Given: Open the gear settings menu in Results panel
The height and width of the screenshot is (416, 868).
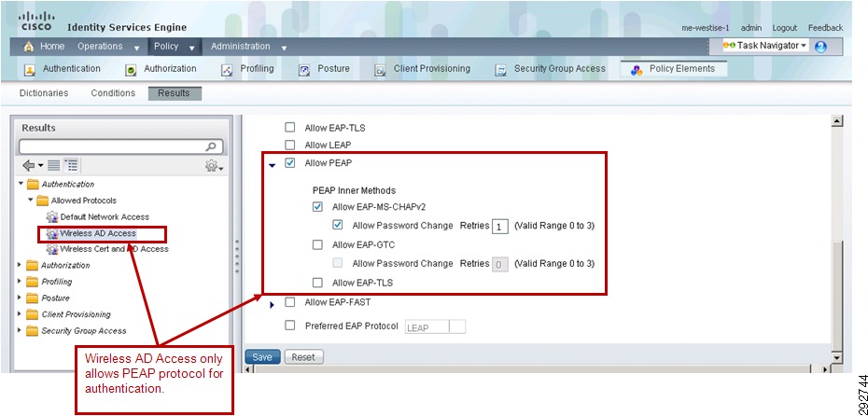Looking at the screenshot, I should click(214, 165).
